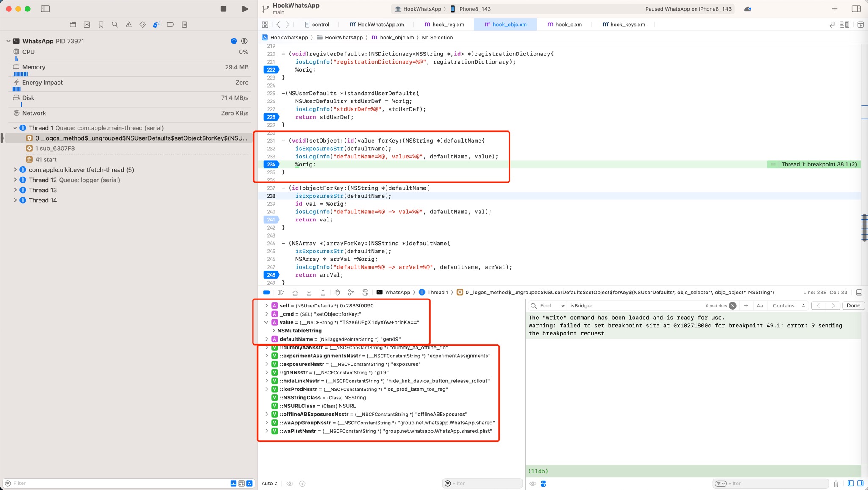Toggle Aa case sensitivity in find
The width and height of the screenshot is (868, 490).
click(760, 306)
